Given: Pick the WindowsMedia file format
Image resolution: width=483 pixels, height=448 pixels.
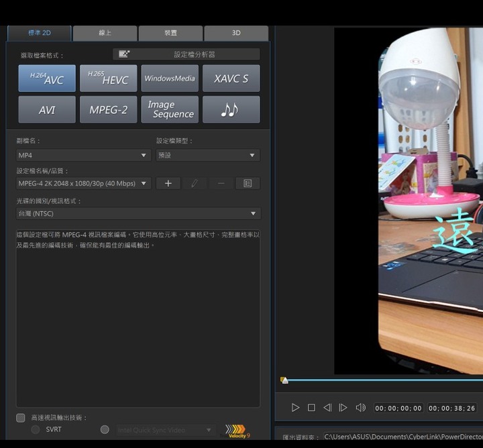Looking at the screenshot, I should point(170,78).
